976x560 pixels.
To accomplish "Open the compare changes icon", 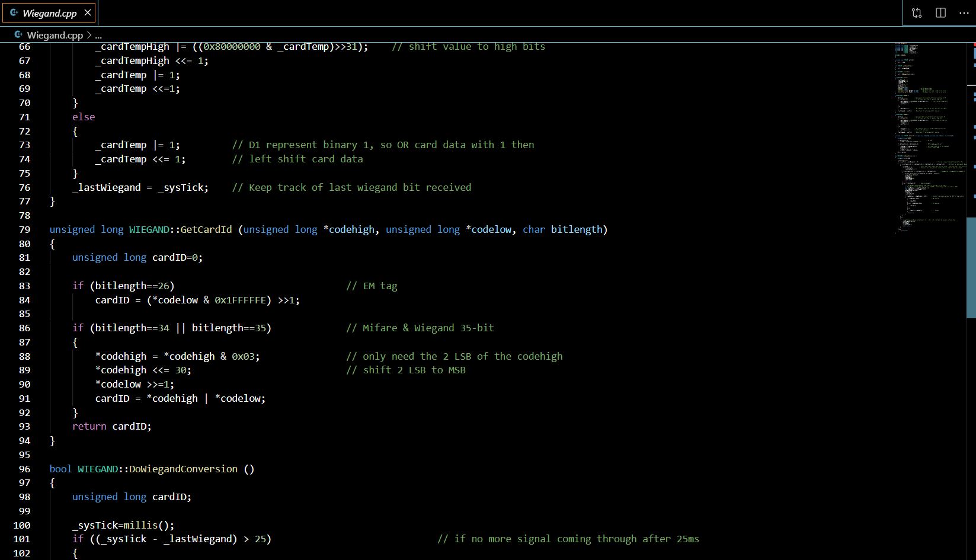I will click(x=917, y=12).
